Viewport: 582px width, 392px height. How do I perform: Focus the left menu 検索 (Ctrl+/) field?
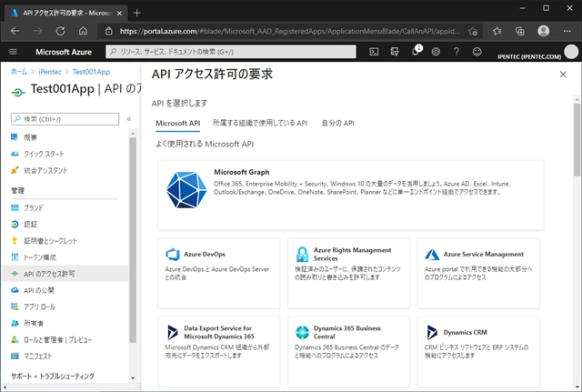65,119
